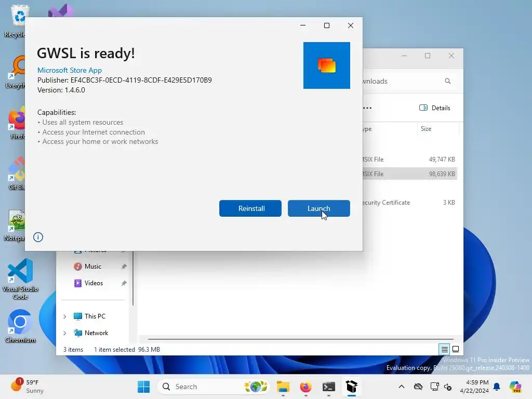Select the 49,747 KB MSIX file row
The height and width of the screenshot is (399, 532).
(x=409, y=159)
